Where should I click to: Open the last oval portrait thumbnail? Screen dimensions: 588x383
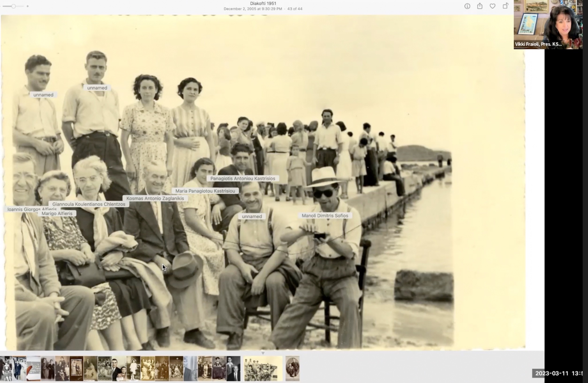(x=292, y=368)
